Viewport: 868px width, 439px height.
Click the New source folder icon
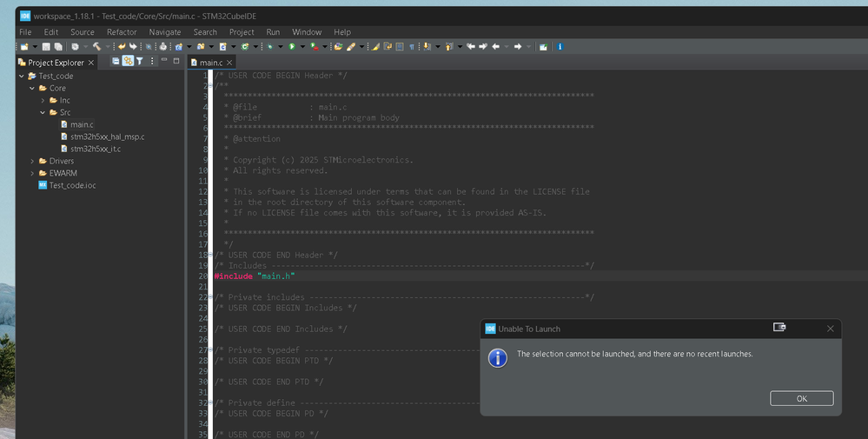point(201,47)
